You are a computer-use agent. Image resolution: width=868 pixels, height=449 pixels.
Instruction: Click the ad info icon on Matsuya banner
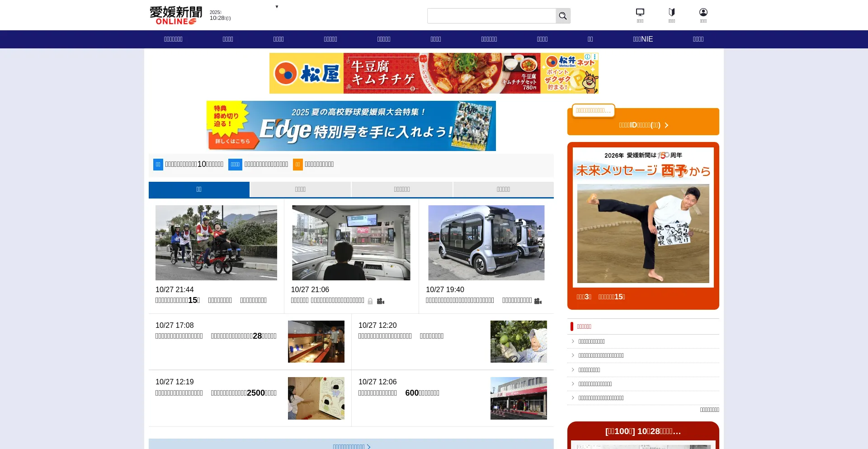(x=588, y=57)
